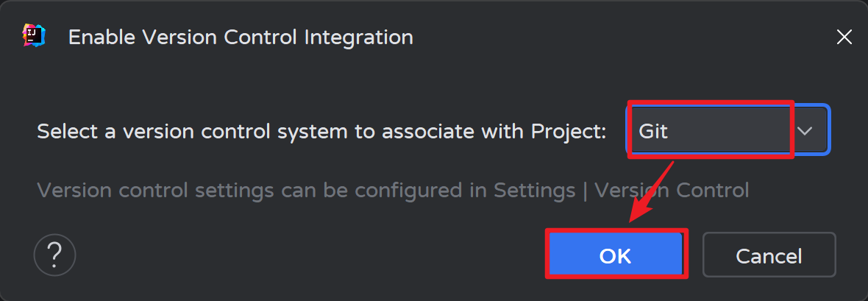Click the 'Enable Version Control Integration' title
This screenshot has height=301, width=868.
241,37
